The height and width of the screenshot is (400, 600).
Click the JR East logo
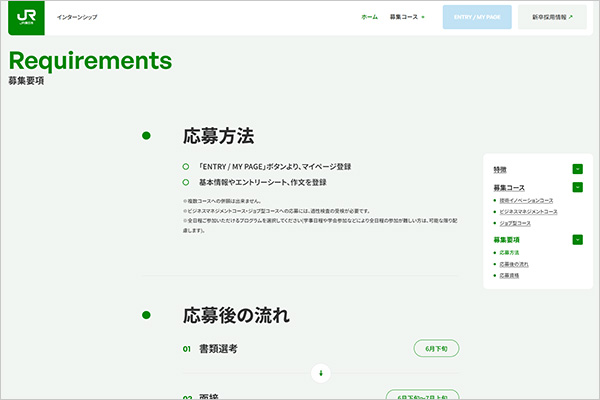(26, 18)
